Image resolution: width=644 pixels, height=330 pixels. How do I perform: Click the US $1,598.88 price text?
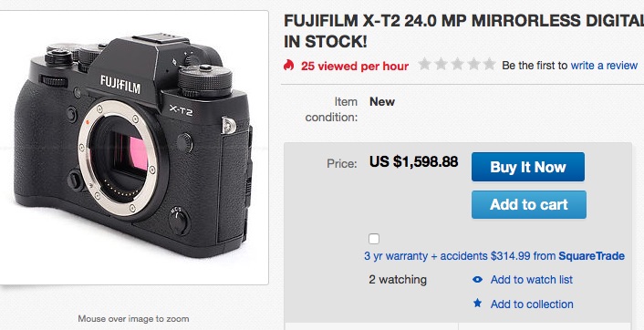click(413, 161)
